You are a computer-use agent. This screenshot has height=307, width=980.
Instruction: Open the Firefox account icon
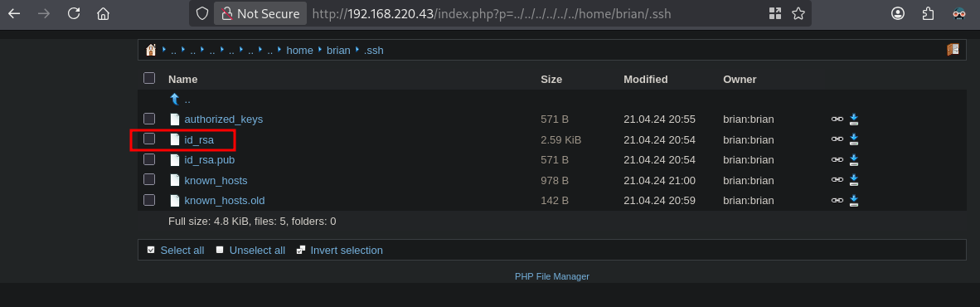coord(898,13)
